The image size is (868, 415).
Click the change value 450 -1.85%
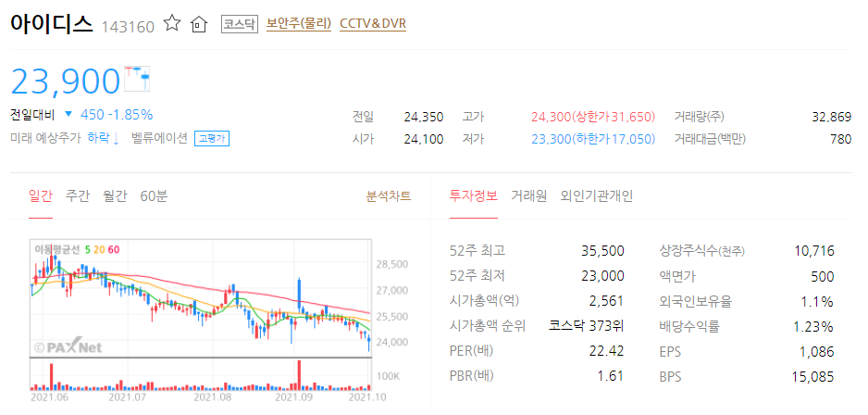click(117, 115)
